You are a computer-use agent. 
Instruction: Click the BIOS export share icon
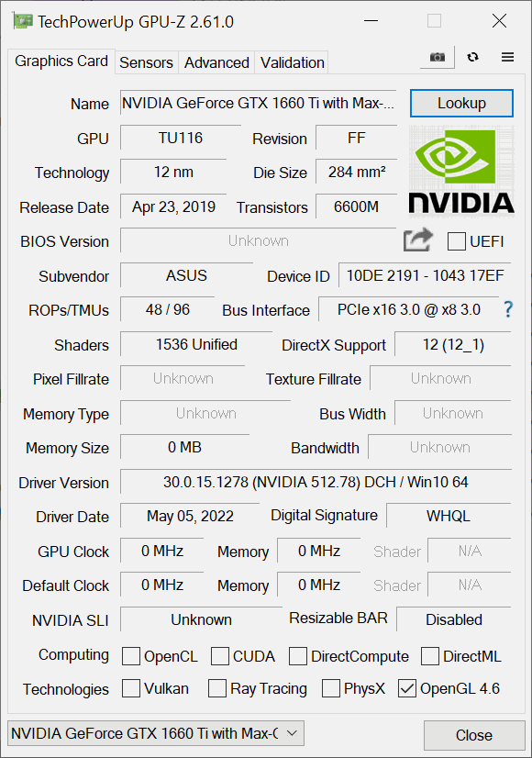click(418, 240)
